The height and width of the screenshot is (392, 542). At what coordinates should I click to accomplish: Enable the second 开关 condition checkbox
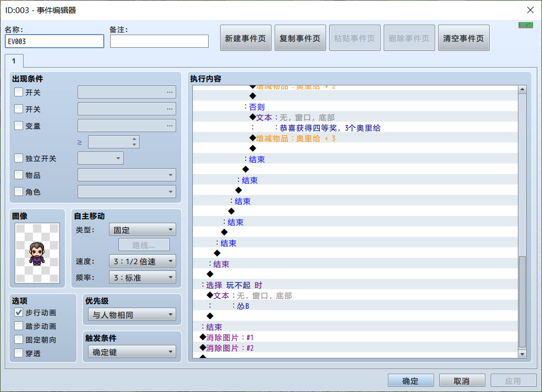19,109
